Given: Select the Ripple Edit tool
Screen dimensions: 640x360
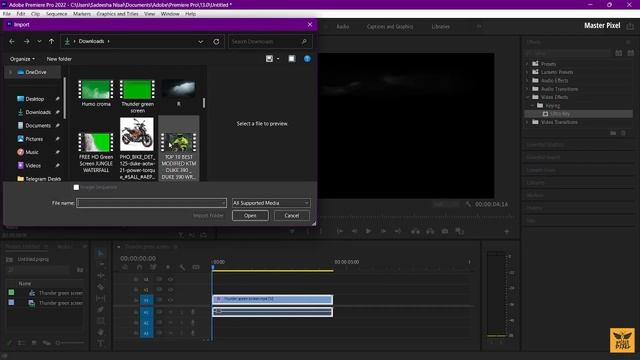Looking at the screenshot, I should tap(100, 276).
